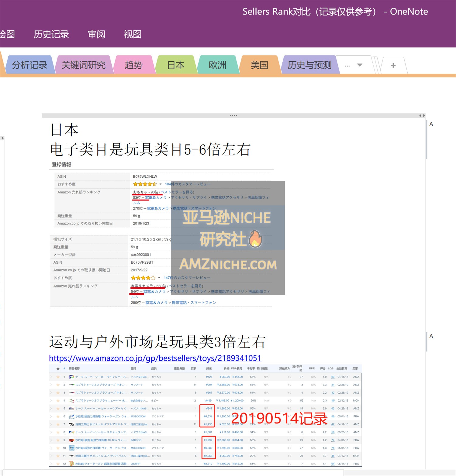Expand the hidden sections dropdown next to 历史与预测
The image size is (456, 476).
[x=360, y=65]
